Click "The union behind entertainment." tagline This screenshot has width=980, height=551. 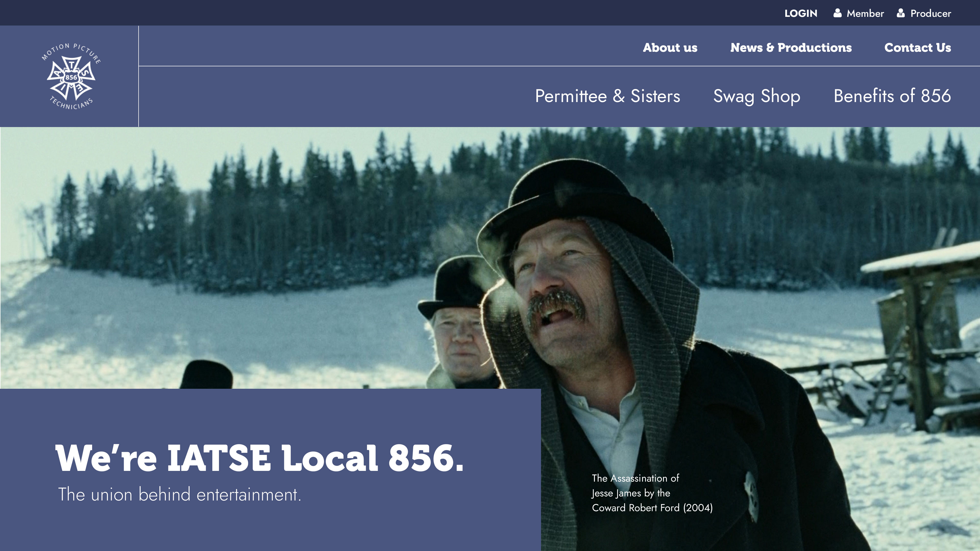[180, 494]
